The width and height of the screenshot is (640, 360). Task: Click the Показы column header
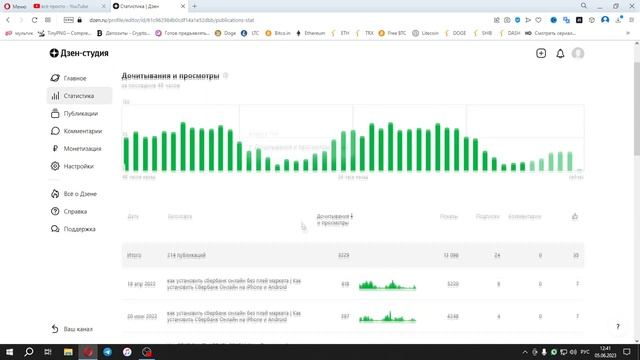(449, 216)
